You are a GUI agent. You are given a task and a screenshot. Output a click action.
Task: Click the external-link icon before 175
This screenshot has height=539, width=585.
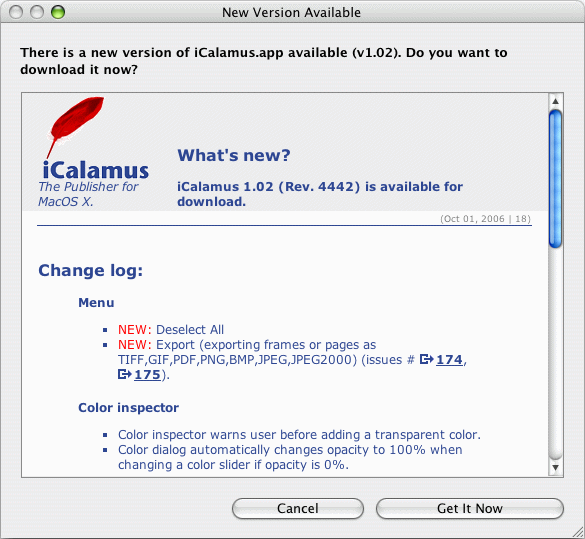(x=125, y=374)
